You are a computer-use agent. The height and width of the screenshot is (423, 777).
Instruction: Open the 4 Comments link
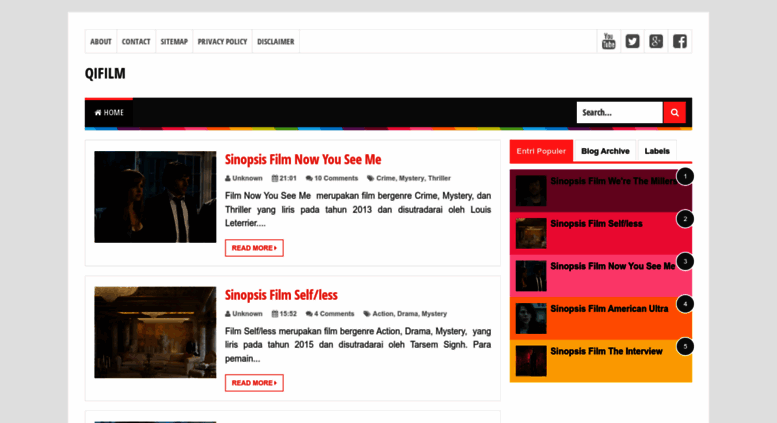(333, 314)
